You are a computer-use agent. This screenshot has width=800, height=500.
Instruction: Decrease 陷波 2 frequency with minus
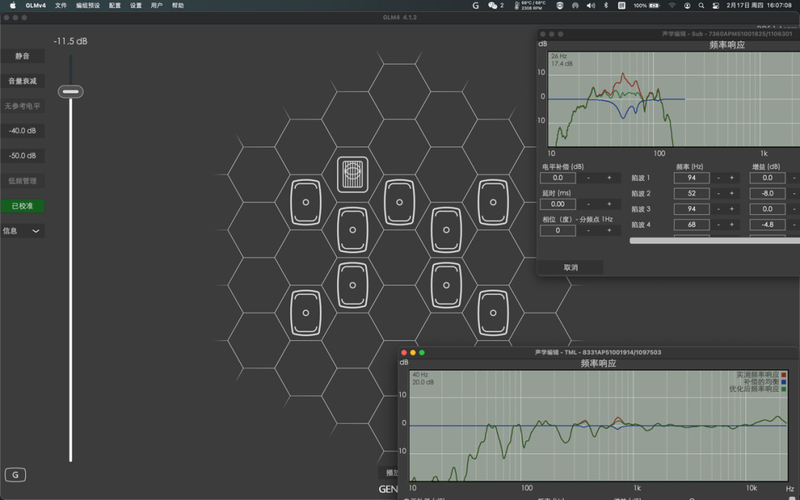[718, 193]
